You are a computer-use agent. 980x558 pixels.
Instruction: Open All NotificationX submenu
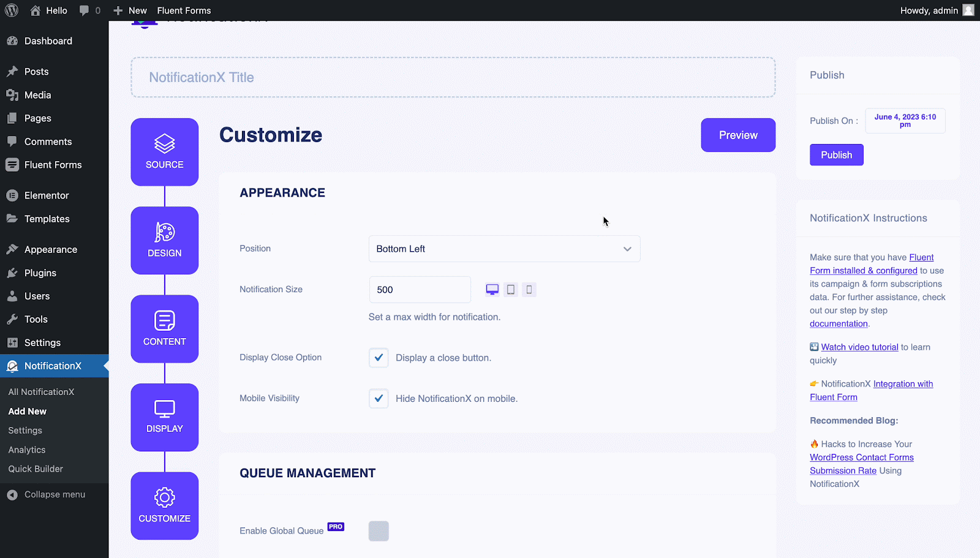tap(41, 392)
